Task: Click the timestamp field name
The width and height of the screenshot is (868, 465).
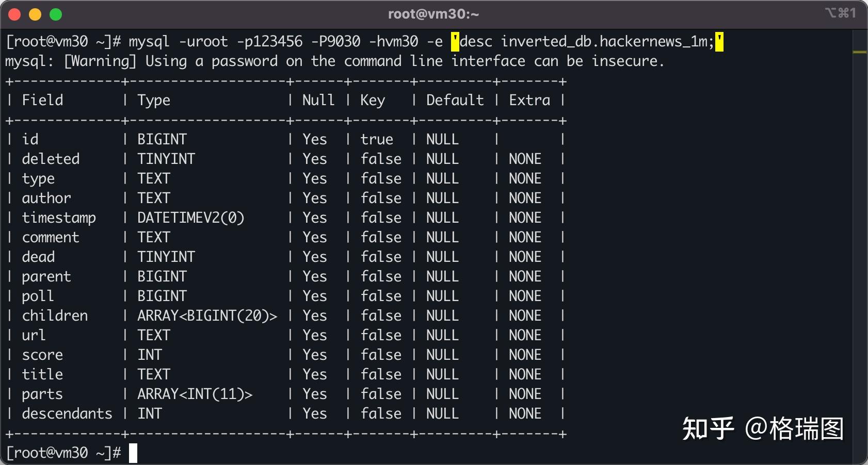Action: point(59,218)
